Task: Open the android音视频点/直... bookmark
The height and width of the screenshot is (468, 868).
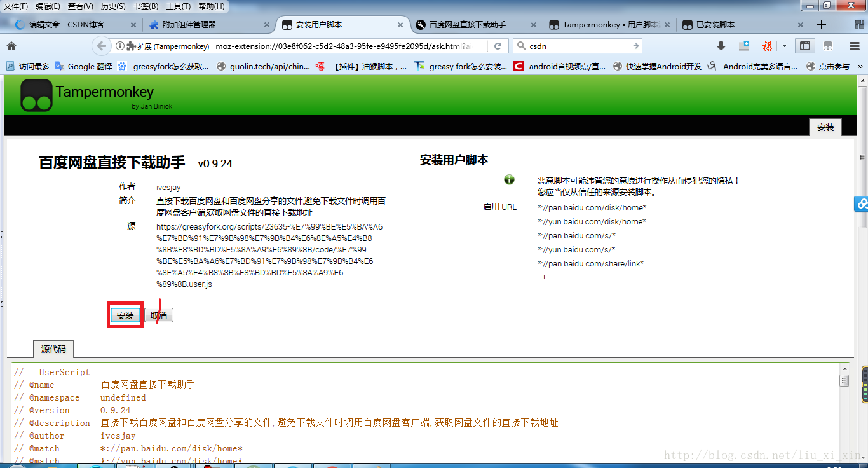Action: pos(560,66)
